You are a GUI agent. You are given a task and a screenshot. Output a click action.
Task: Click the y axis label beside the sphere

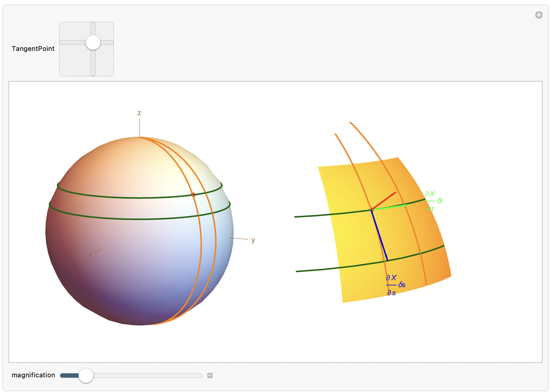point(253,240)
